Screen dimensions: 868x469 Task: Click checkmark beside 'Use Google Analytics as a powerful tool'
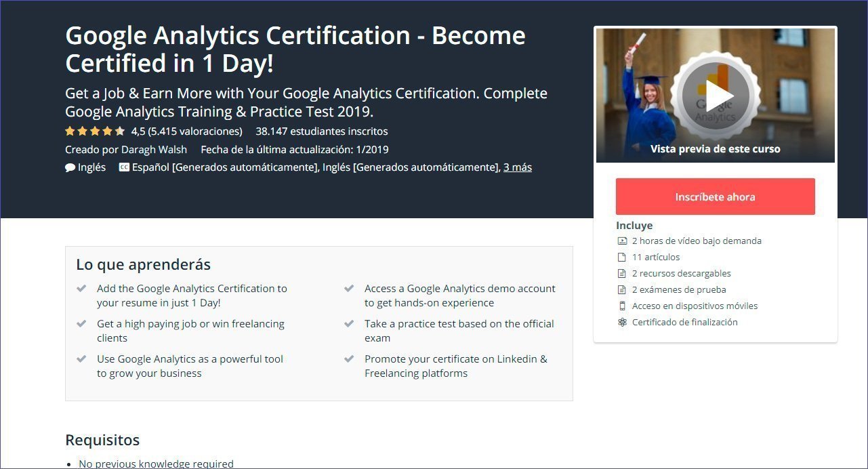[81, 359]
